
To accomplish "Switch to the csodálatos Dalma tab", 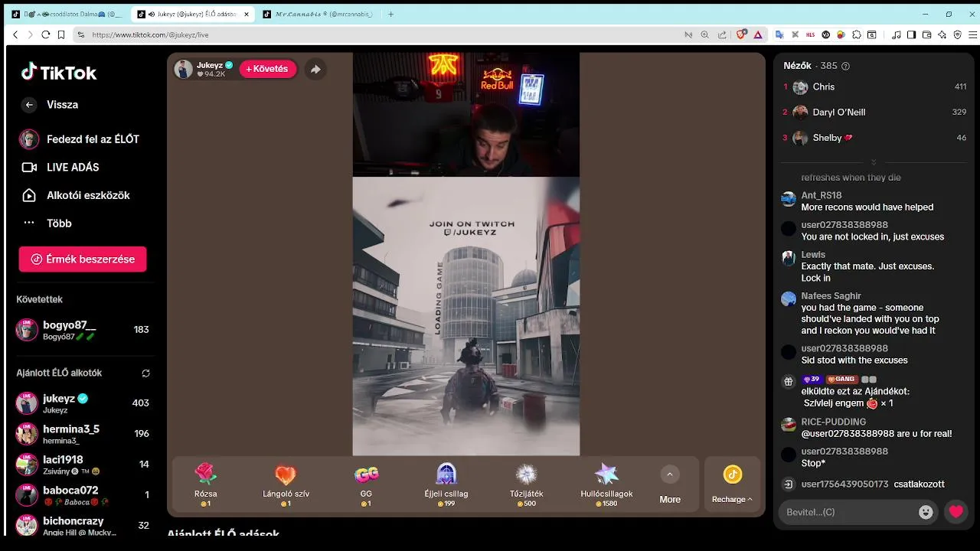I will 66,14.
